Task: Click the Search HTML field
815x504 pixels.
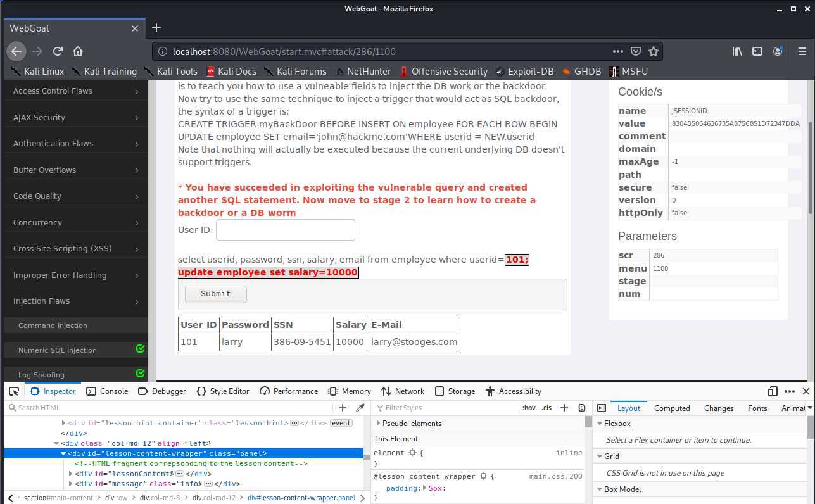Action: click(x=168, y=408)
